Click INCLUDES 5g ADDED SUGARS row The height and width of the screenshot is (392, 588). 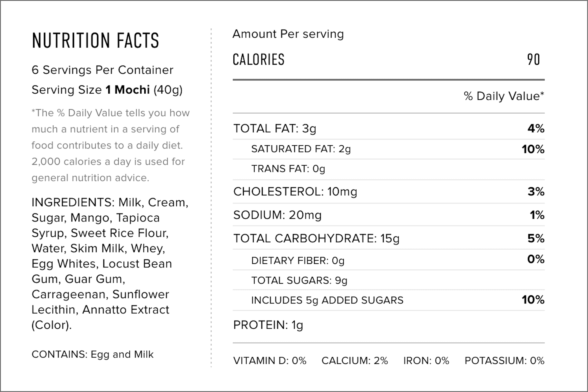point(388,300)
